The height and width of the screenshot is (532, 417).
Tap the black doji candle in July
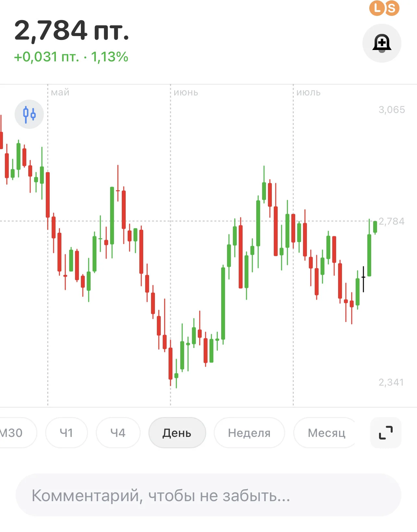(363, 279)
